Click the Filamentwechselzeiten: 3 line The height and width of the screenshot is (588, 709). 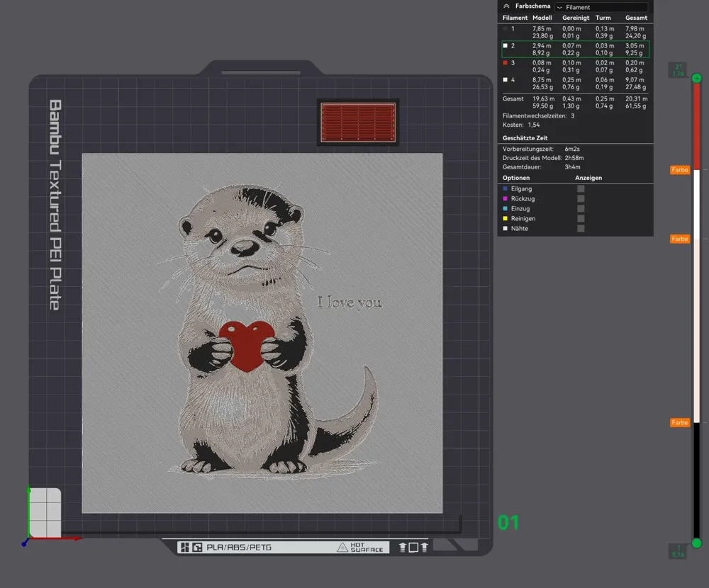pos(539,116)
